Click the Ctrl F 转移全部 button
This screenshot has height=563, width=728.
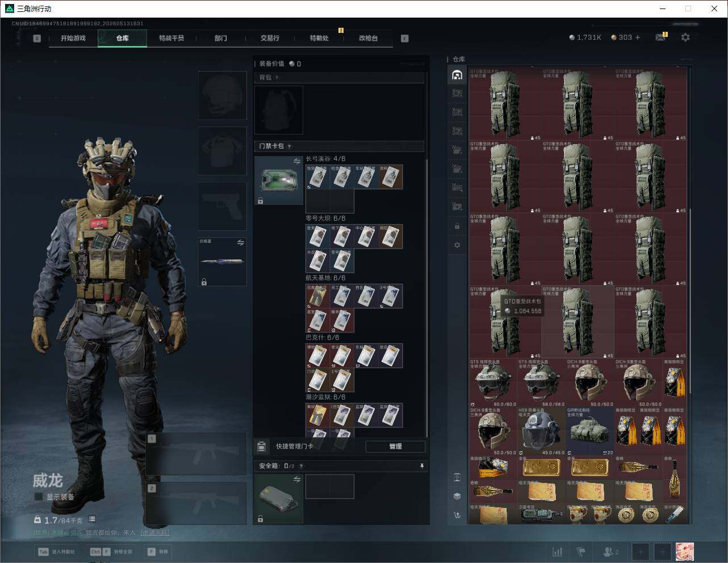[111, 552]
